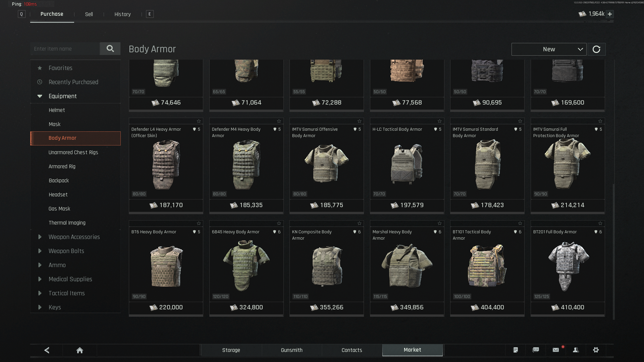Screen dimensions: 644x362
Task: Collapse the Equipment category
Action: (40, 96)
